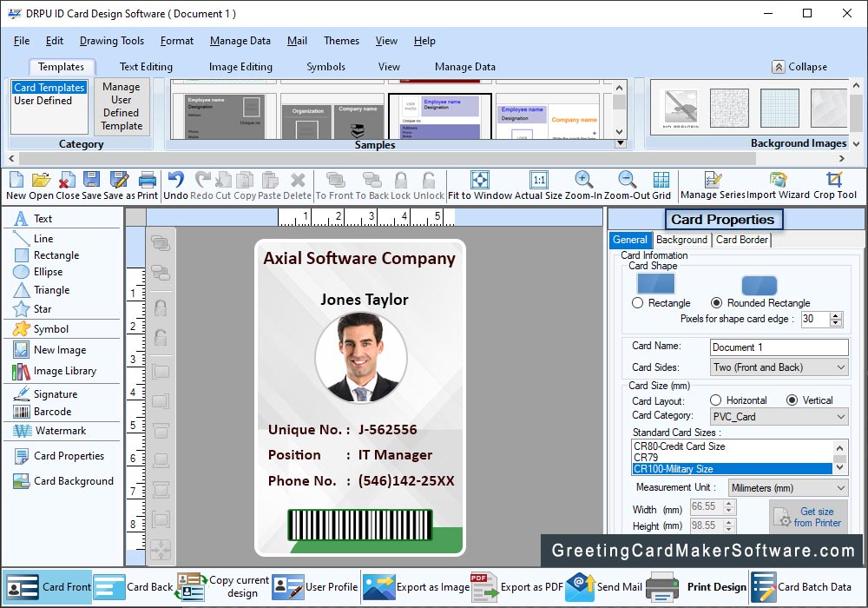This screenshot has height=608, width=868.
Task: Print using the toolbar Print icon
Action: [148, 186]
